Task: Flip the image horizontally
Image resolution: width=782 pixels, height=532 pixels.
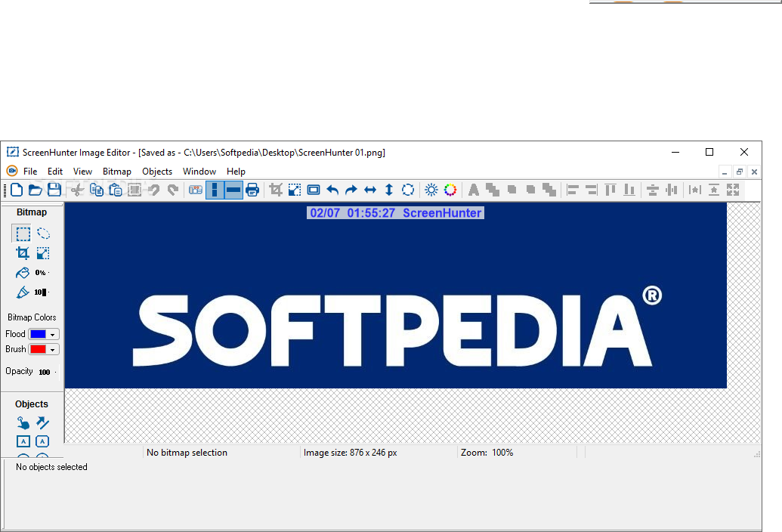Action: (370, 190)
